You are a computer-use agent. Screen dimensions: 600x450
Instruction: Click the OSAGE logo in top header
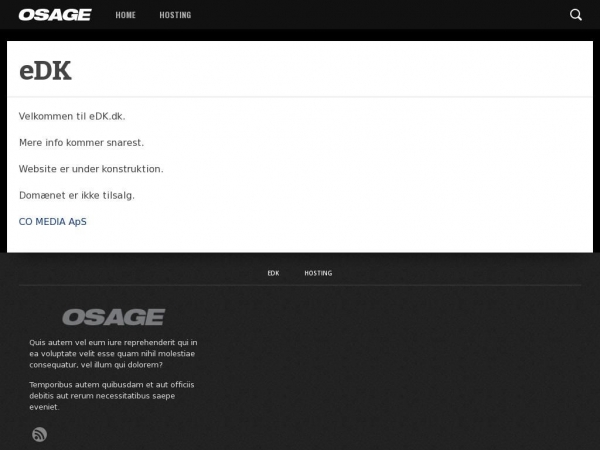point(55,15)
